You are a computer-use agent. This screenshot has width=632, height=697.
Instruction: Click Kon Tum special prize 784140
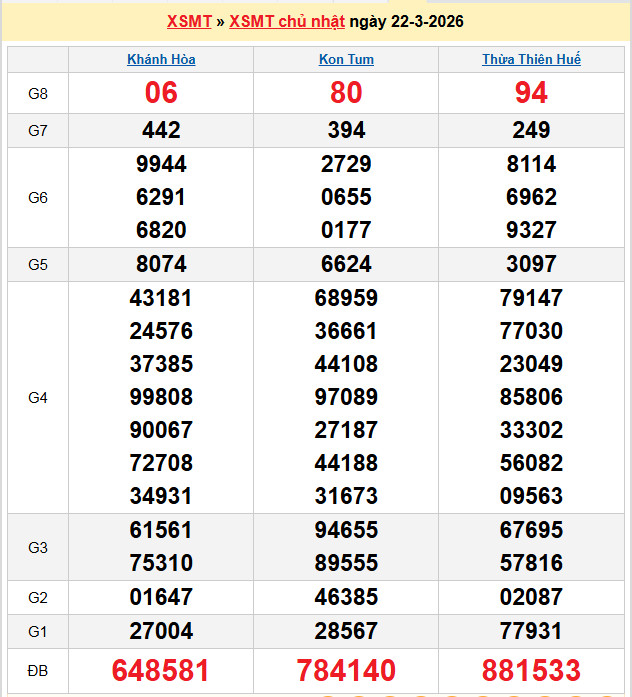(x=346, y=670)
